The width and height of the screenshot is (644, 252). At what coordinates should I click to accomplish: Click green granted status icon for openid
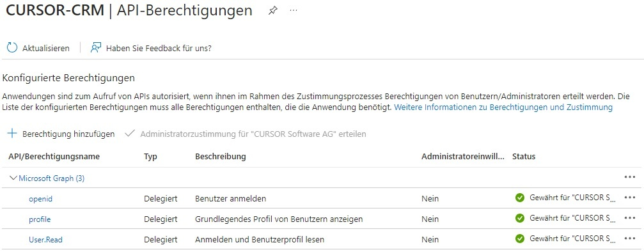(x=519, y=198)
